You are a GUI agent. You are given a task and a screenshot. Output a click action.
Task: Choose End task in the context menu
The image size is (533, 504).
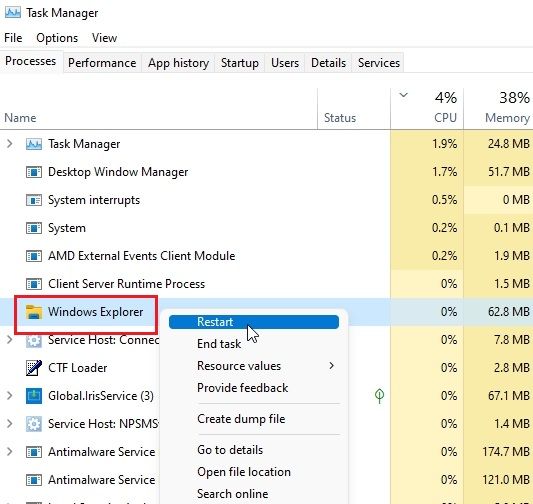[254, 344]
